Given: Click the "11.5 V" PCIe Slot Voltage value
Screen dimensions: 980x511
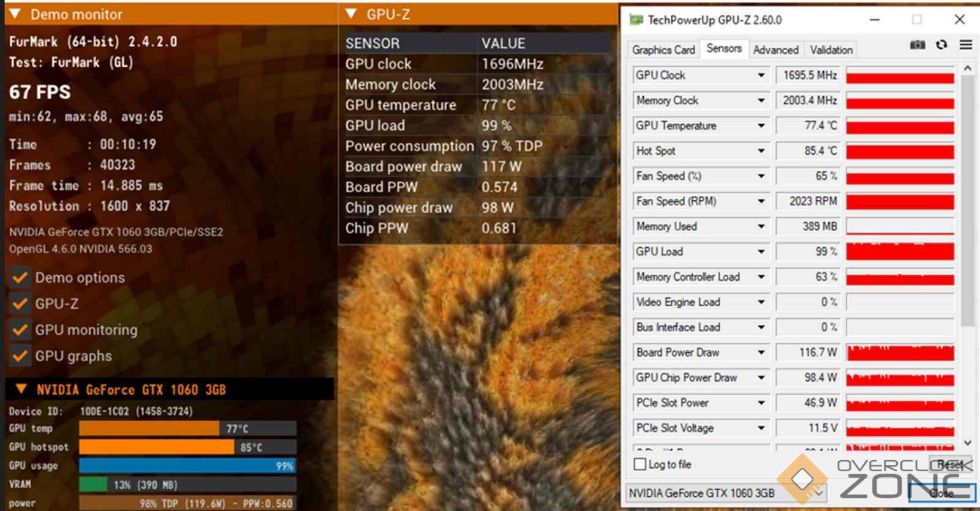Looking at the screenshot, I should (x=823, y=428).
